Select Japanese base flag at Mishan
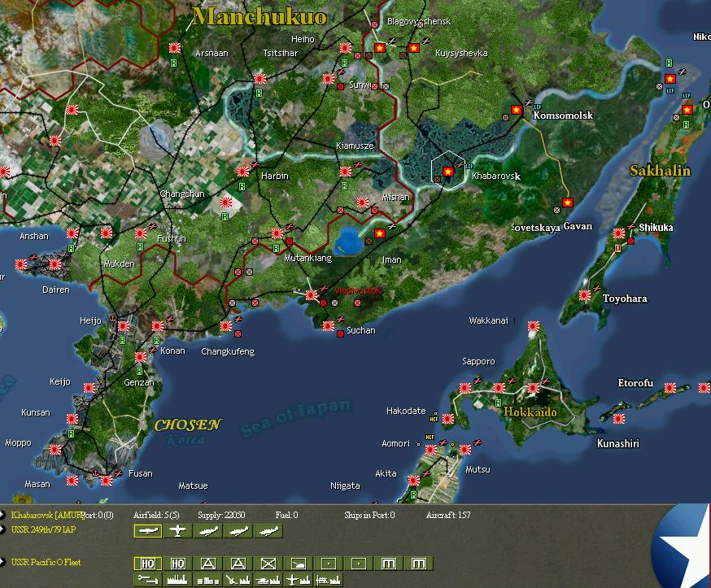The height and width of the screenshot is (588, 711). [x=363, y=203]
